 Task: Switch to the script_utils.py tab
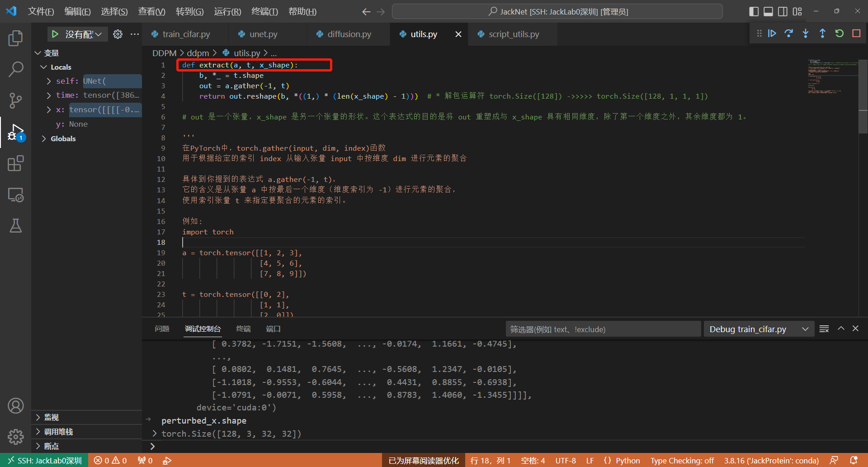click(x=514, y=34)
